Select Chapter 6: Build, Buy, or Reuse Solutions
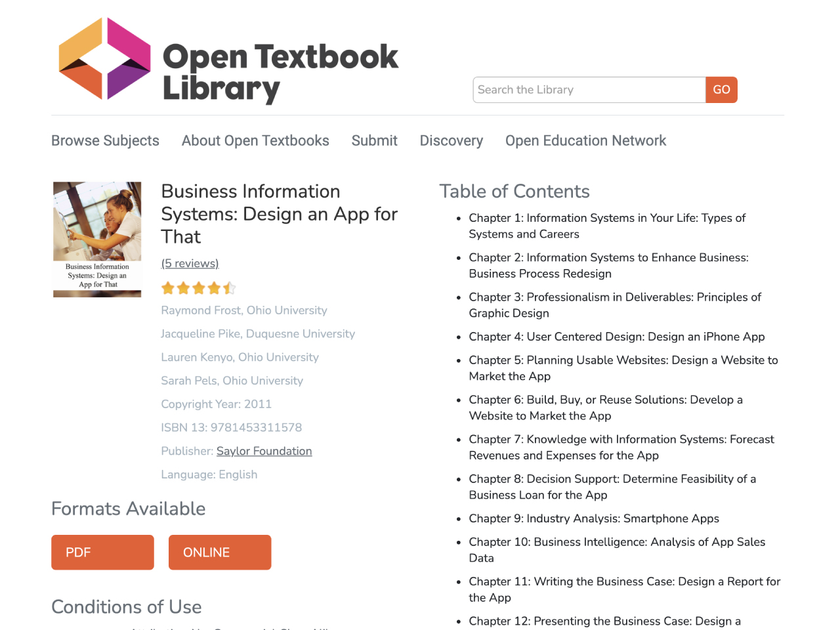Image resolution: width=840 pixels, height=630 pixels. (606, 408)
